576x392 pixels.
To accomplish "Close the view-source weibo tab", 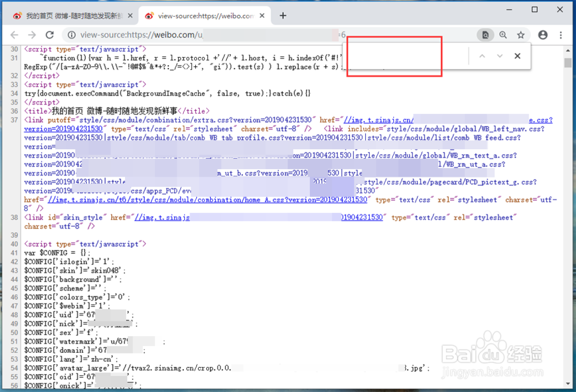I will 262,16.
